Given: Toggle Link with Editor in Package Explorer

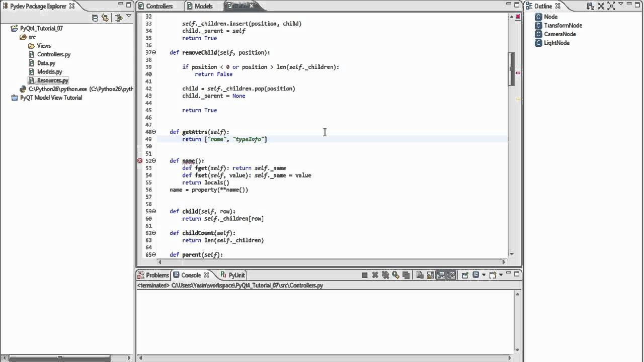Looking at the screenshot, I should 105,18.
